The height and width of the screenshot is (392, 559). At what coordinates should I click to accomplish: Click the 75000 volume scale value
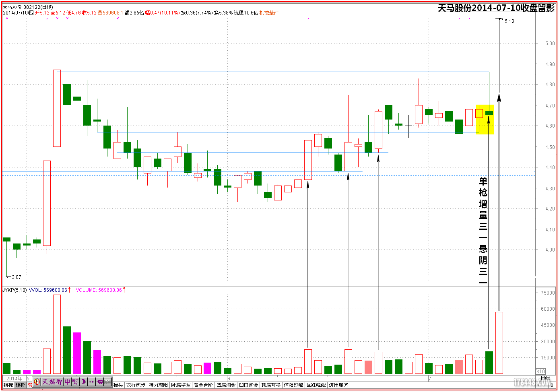[548, 293]
